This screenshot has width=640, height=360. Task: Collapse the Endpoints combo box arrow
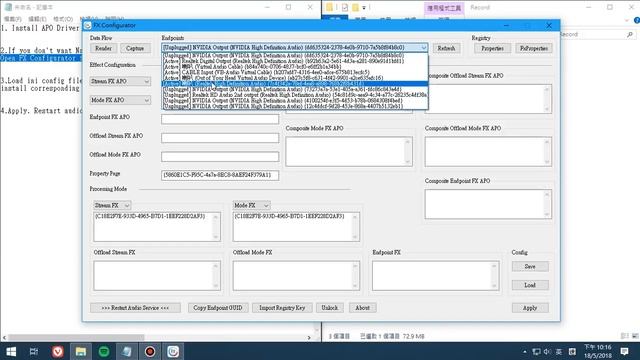424,48
